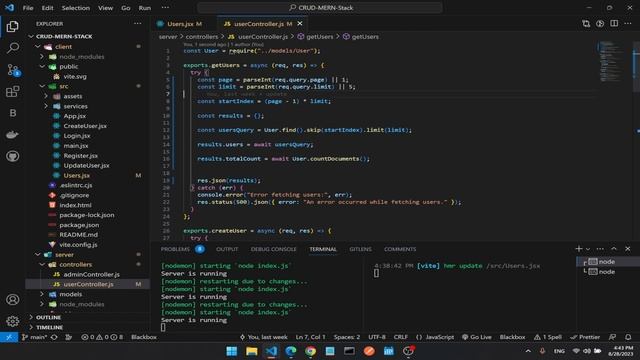Click the synchronize changes icon
The width and height of the screenshot is (640, 360).
tap(54, 337)
